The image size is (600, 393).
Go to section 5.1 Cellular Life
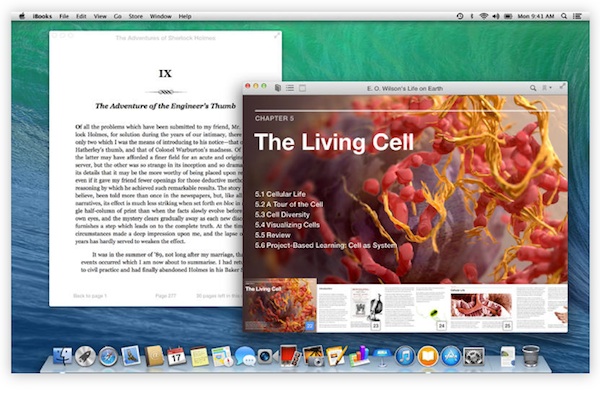click(x=280, y=194)
